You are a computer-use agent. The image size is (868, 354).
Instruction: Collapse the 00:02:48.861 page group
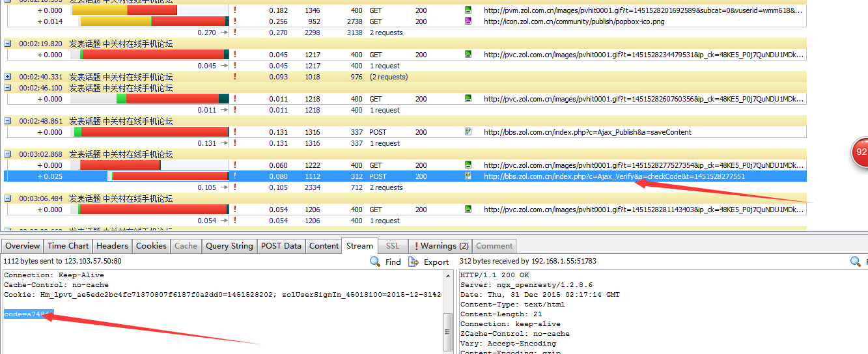[8, 121]
